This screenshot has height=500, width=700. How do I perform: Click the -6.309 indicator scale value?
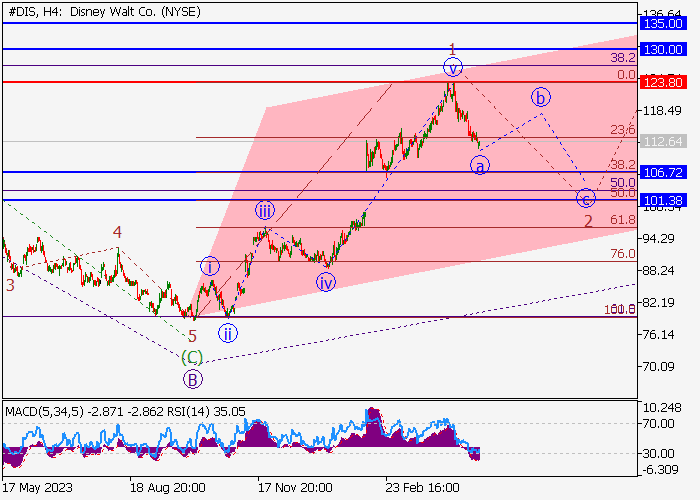661,470
